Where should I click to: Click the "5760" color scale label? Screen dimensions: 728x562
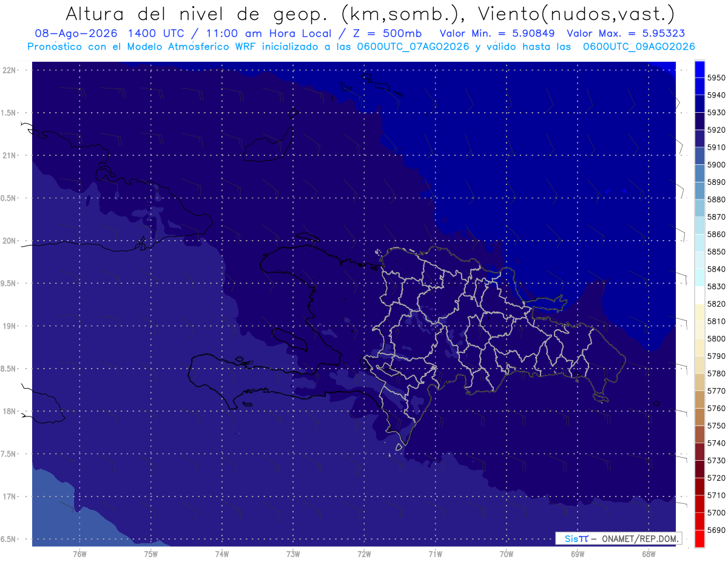point(716,409)
